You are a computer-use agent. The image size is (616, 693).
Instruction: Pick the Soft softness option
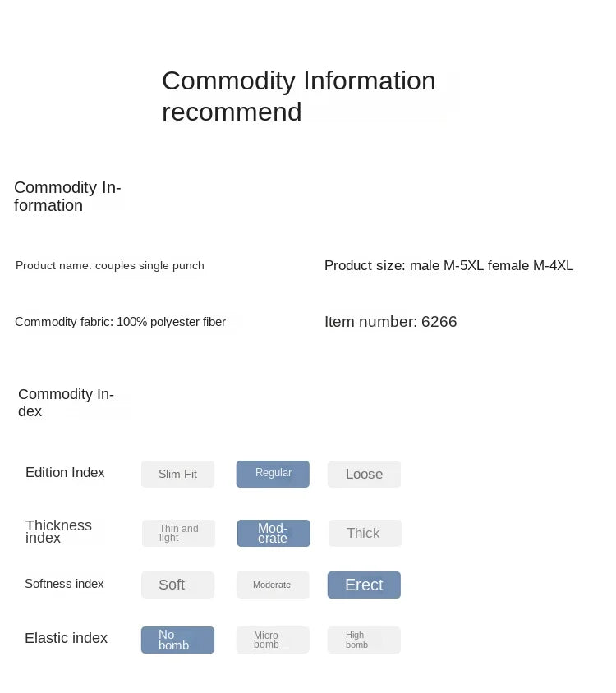tap(177, 585)
